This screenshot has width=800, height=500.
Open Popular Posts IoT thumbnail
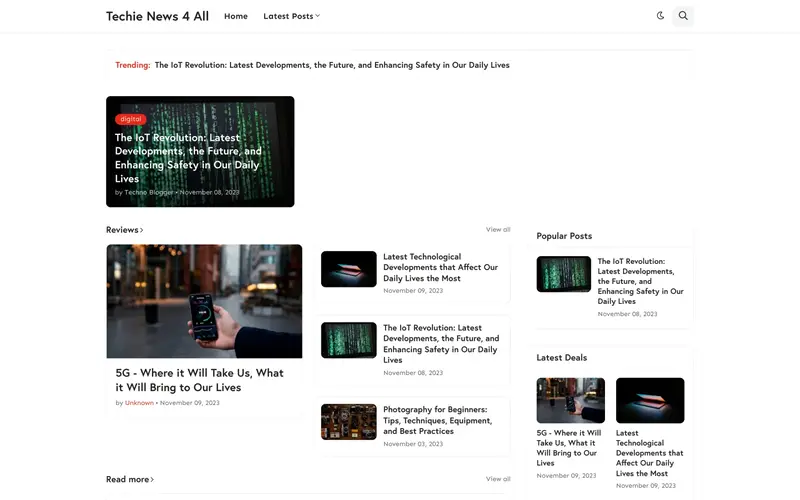coord(563,274)
